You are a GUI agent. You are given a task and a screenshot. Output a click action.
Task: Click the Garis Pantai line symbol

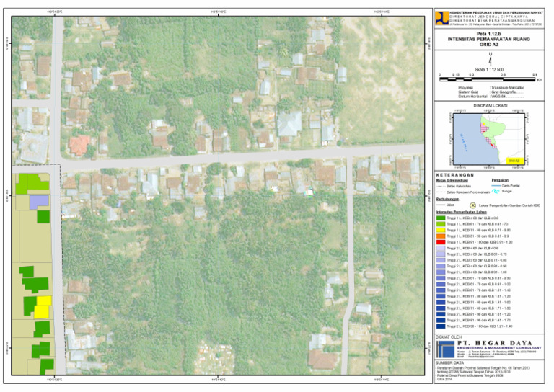(x=497, y=185)
